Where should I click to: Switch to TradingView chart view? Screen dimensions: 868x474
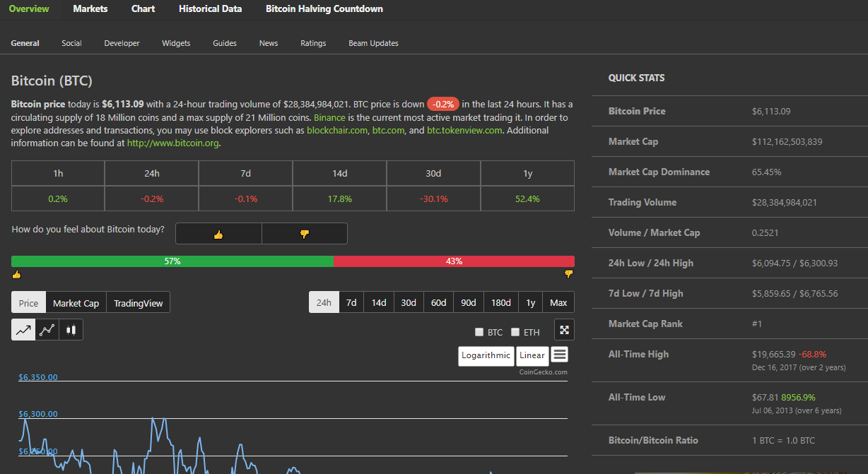click(x=138, y=303)
